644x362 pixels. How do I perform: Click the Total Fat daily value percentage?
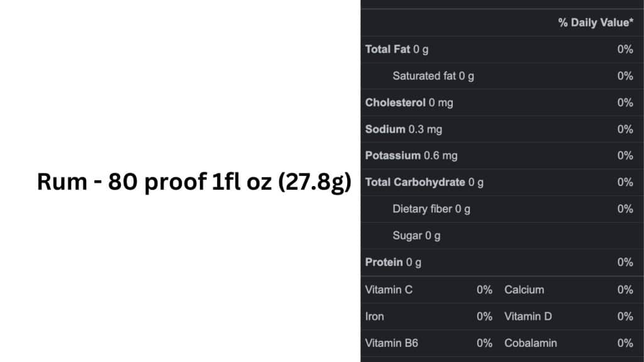(625, 49)
